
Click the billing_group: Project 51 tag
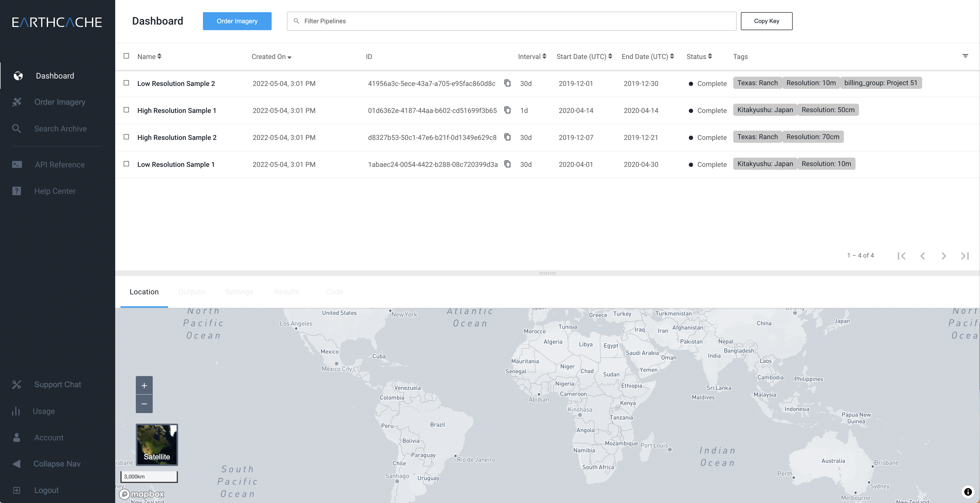click(x=881, y=83)
